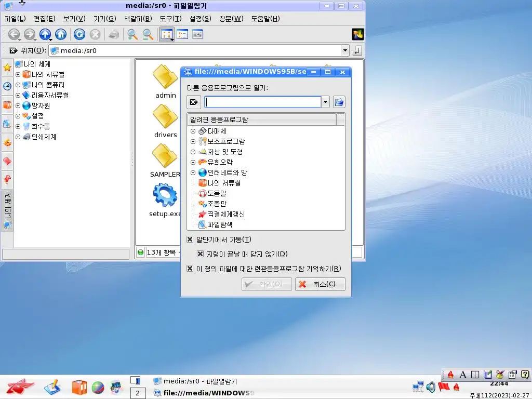The height and width of the screenshot is (399, 532).
Task: Reload the current location
Action: pos(79,34)
